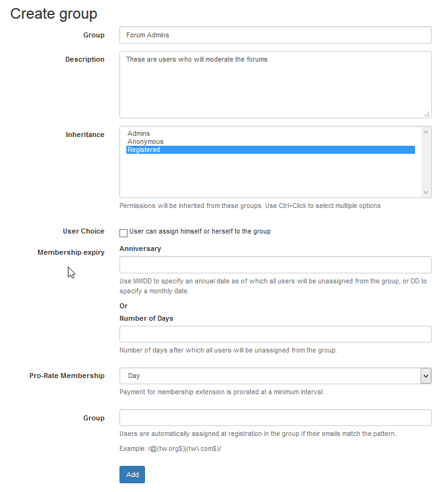Click the Inheritance list scroll-down arrow
Screen dimensions: 448x492
pos(426,192)
